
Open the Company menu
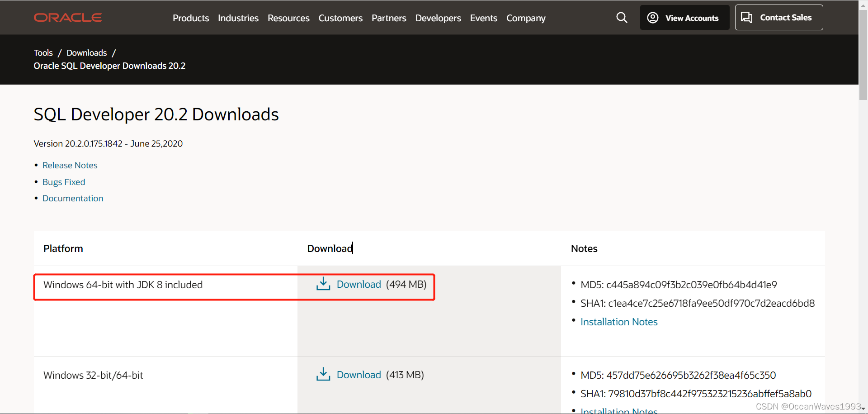(x=526, y=18)
